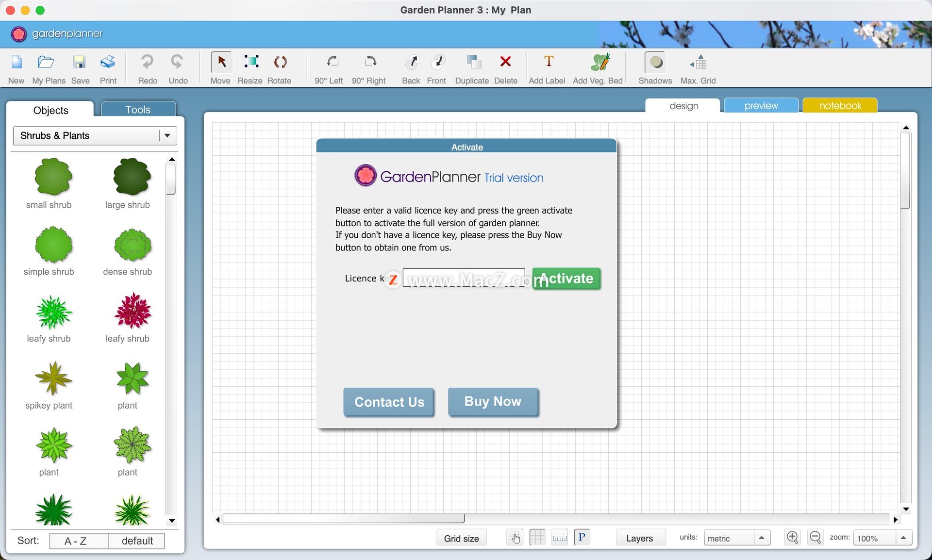Toggle the ruler display button
The width and height of the screenshot is (932, 560).
(560, 538)
